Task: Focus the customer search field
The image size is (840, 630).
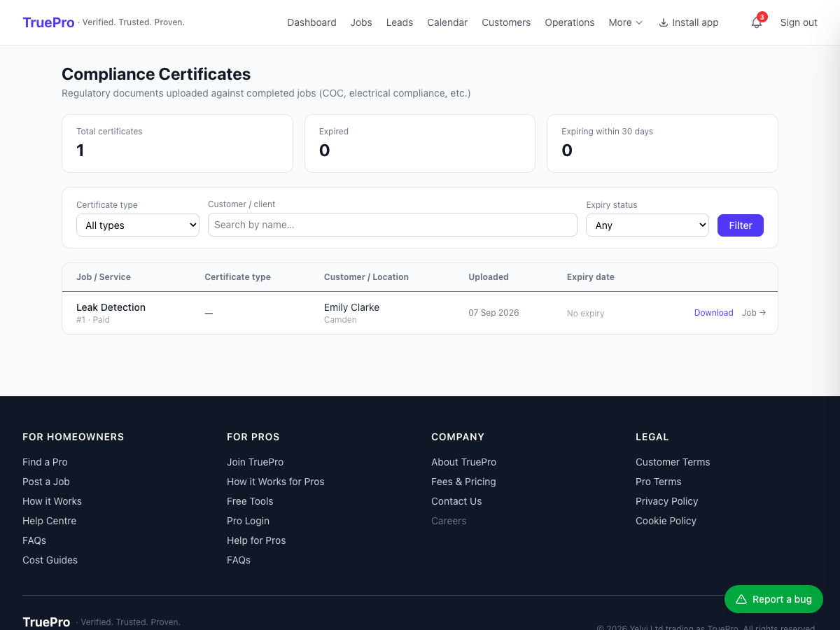Action: click(393, 225)
